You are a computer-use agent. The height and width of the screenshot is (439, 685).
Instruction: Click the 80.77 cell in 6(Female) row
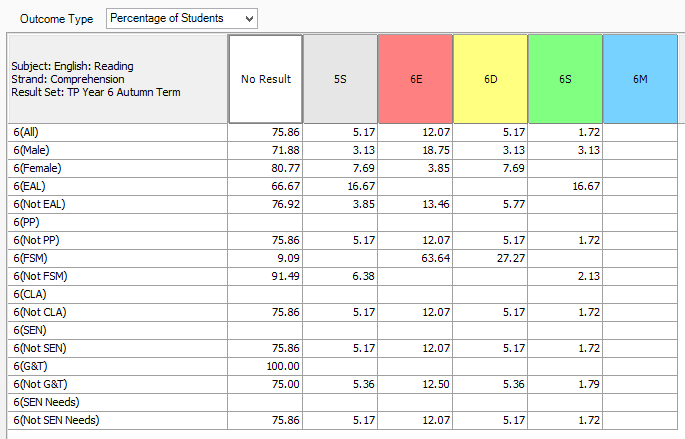click(265, 168)
